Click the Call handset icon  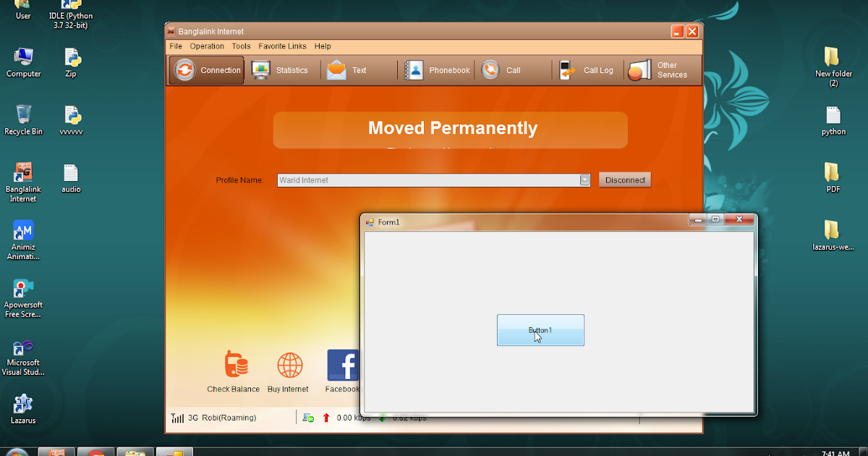pos(491,69)
